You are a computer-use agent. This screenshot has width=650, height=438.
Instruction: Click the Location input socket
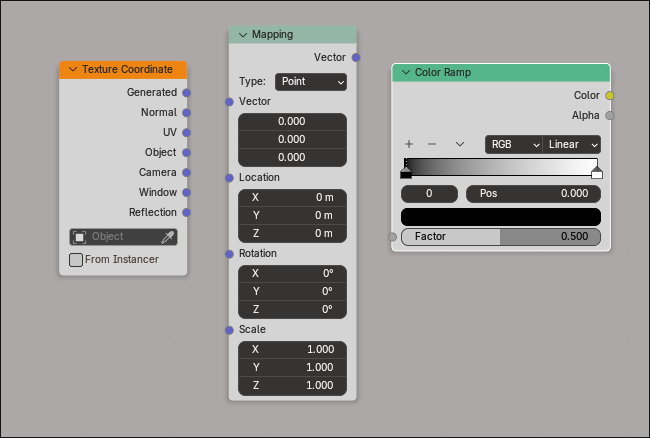(229, 178)
